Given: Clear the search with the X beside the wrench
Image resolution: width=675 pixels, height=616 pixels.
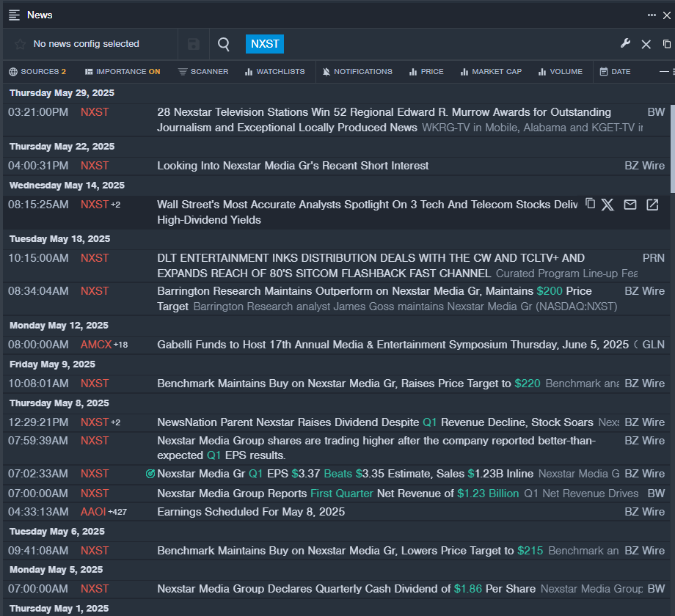Looking at the screenshot, I should click(646, 44).
